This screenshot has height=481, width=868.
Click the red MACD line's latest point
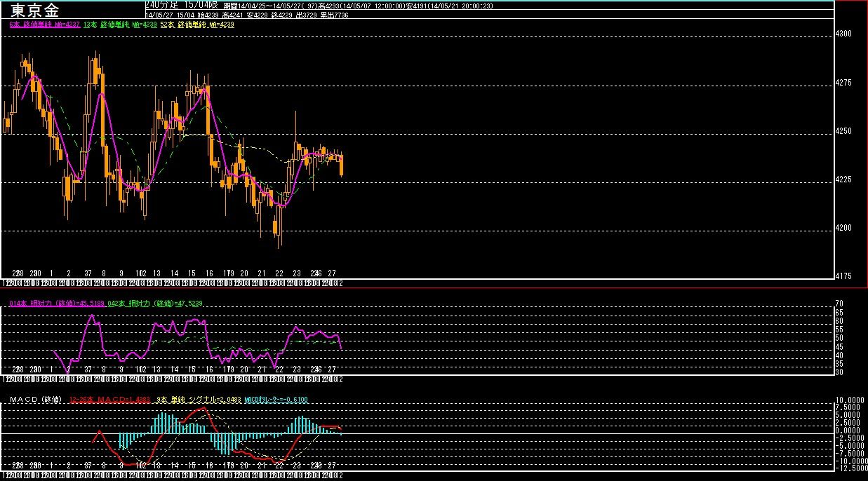[x=340, y=429]
